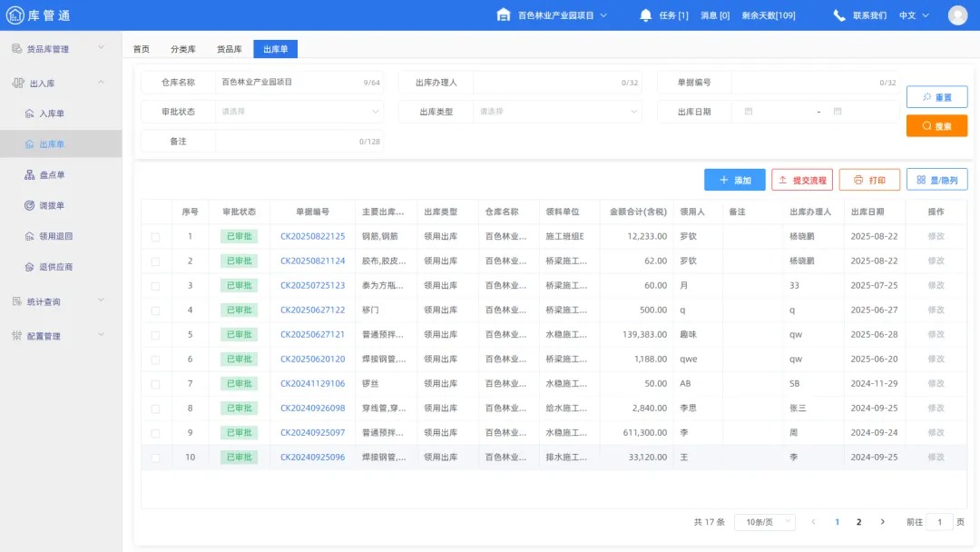
Task: Tick the checkbox beside CK20240925096
Action: coord(154,457)
